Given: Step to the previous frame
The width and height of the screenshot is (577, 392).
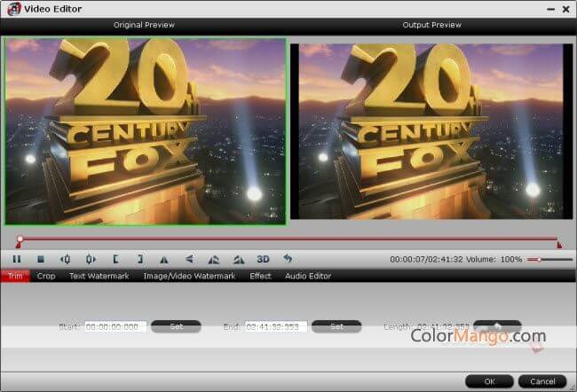Looking at the screenshot, I should click(x=65, y=259).
